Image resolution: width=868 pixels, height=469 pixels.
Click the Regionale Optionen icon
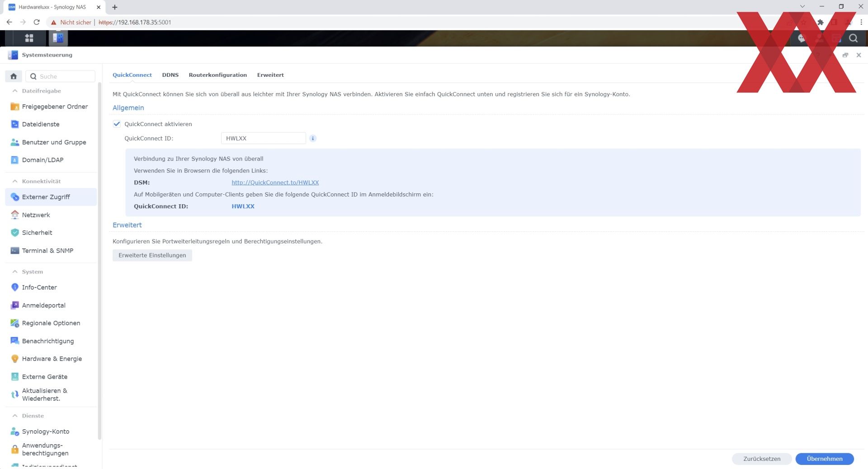(x=14, y=323)
